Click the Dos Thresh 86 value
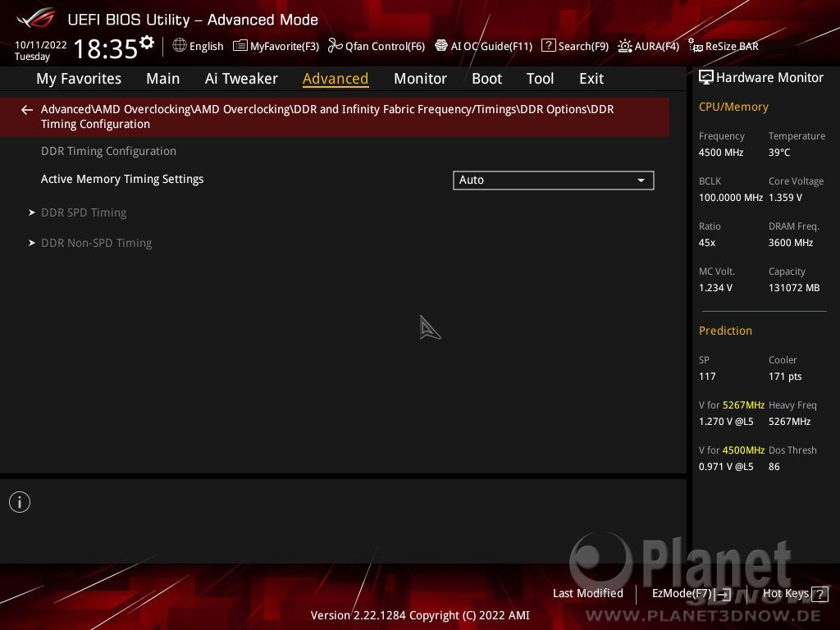The image size is (840, 630). tap(774, 467)
